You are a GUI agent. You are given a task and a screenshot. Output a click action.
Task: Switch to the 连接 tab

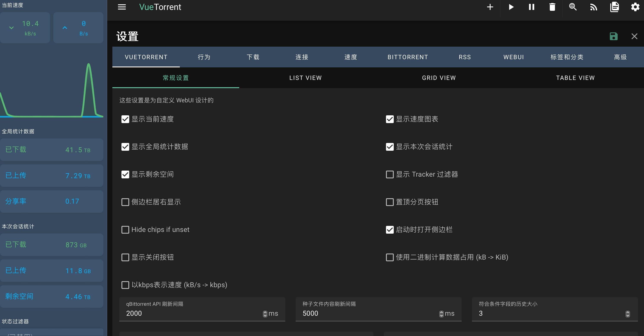(302, 57)
